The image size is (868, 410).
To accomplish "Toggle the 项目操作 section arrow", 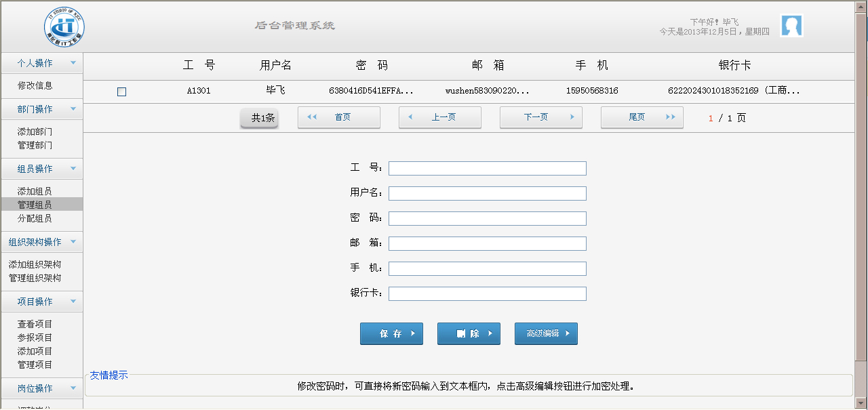I will point(73,302).
